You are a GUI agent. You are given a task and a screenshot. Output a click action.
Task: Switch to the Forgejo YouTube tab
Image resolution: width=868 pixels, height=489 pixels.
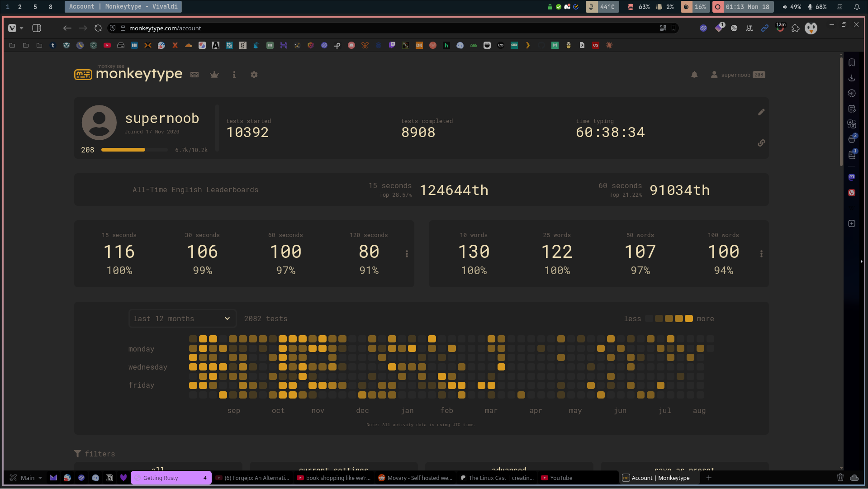[253, 478]
